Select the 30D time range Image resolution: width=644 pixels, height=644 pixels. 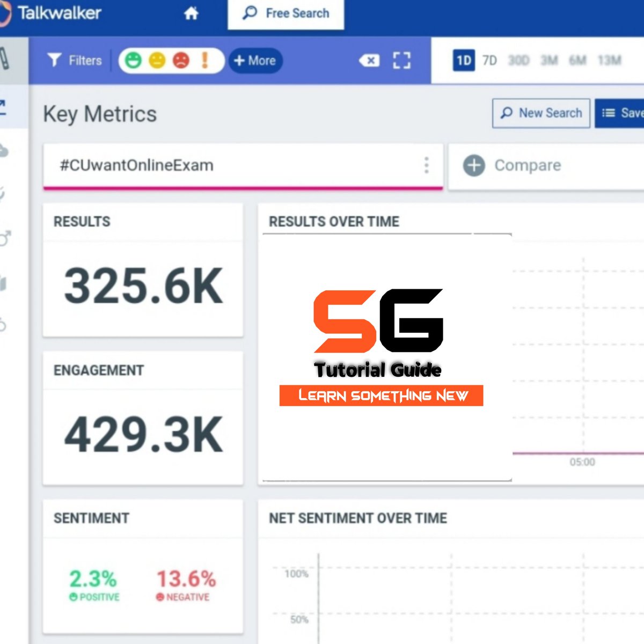tap(518, 60)
